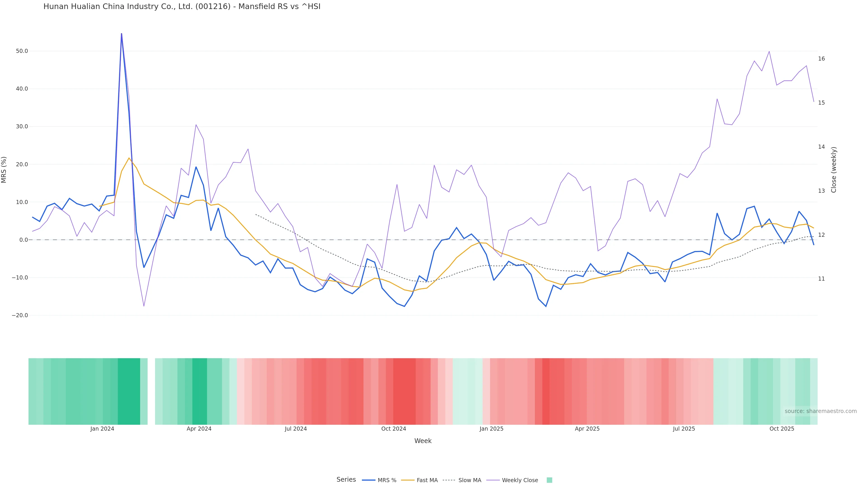Click the orange Fast MA legend line icon

408,480
